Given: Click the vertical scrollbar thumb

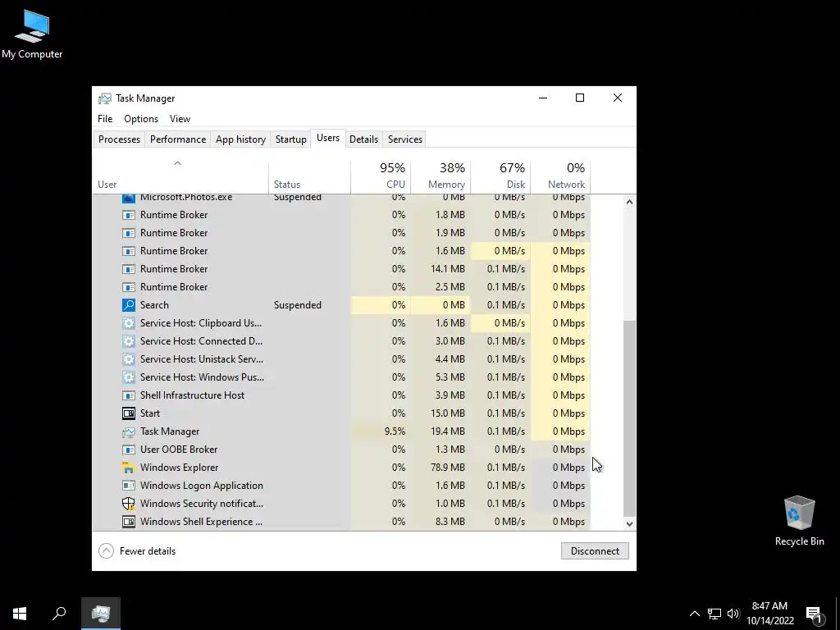Looking at the screenshot, I should pyautogui.click(x=629, y=418).
